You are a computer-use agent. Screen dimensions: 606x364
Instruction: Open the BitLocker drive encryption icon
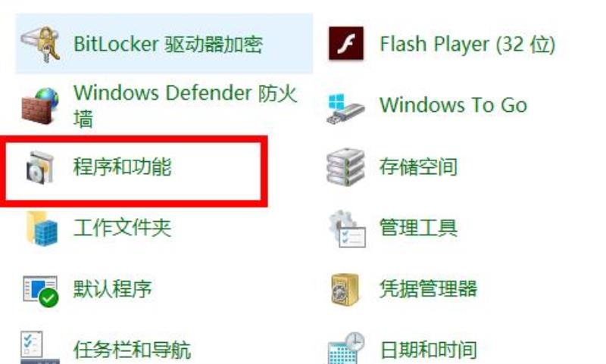pos(40,44)
